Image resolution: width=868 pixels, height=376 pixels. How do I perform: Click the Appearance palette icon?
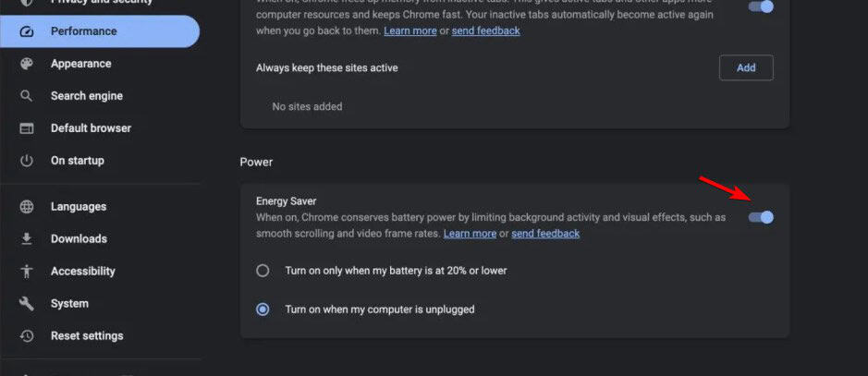click(x=27, y=64)
